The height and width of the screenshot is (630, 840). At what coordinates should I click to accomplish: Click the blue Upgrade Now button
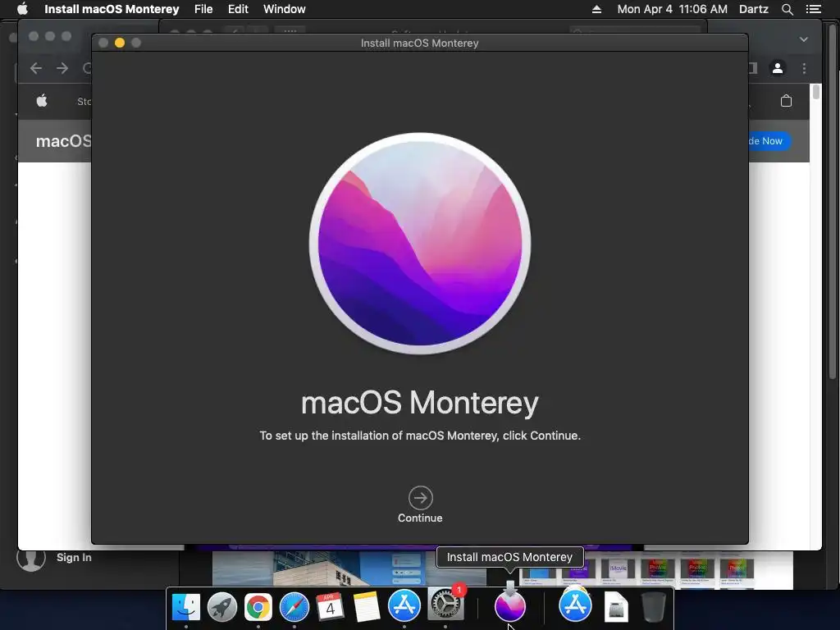click(x=769, y=141)
